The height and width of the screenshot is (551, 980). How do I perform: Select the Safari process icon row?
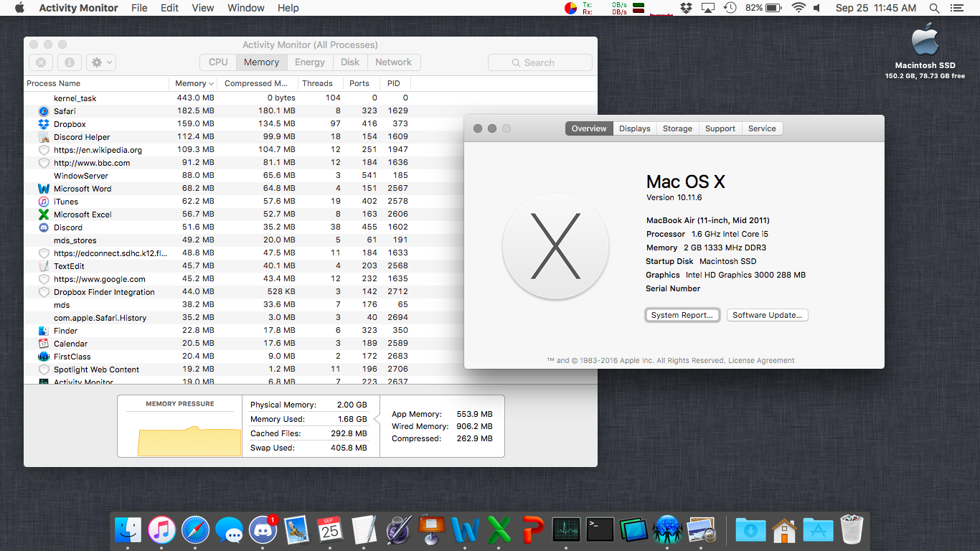pos(43,111)
